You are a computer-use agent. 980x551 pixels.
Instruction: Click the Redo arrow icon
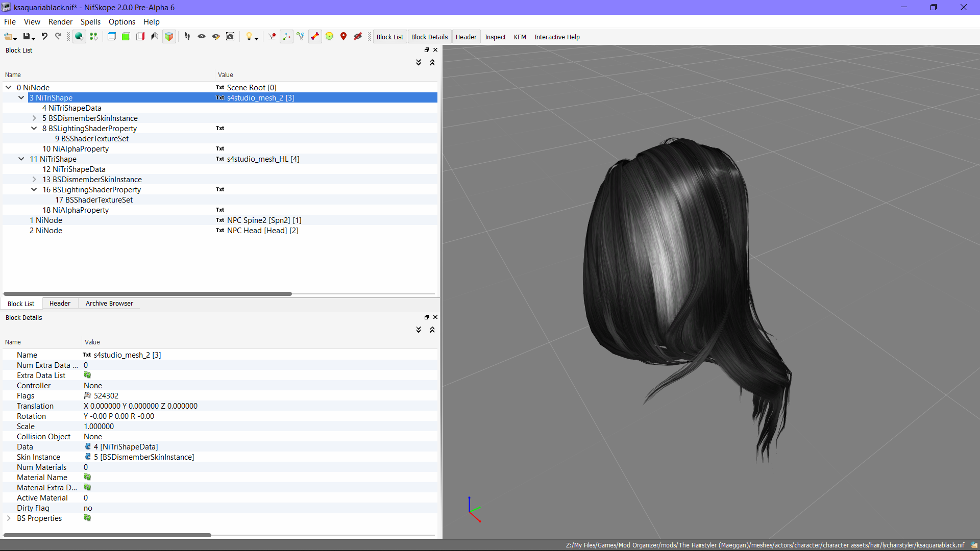point(58,37)
